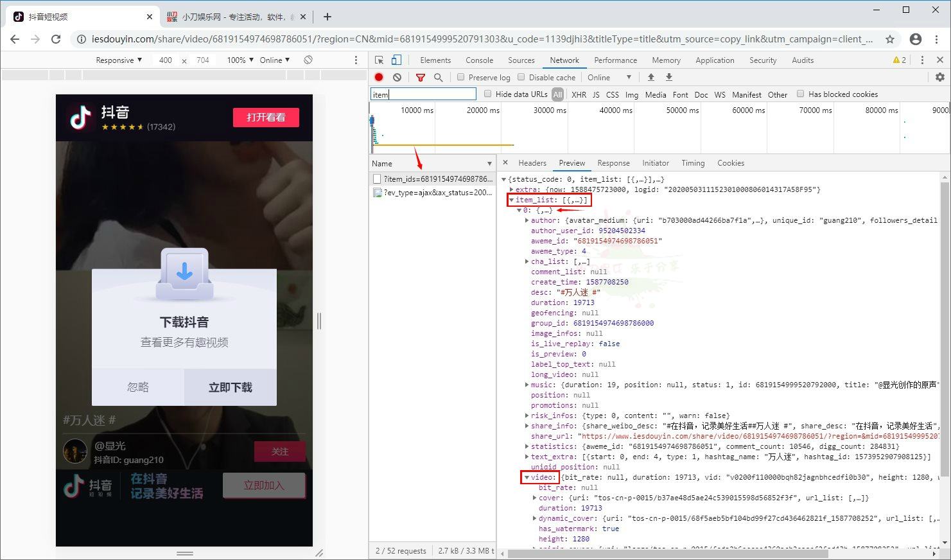Collapse the item_list tree node
This screenshot has height=560, width=951.
(x=512, y=200)
